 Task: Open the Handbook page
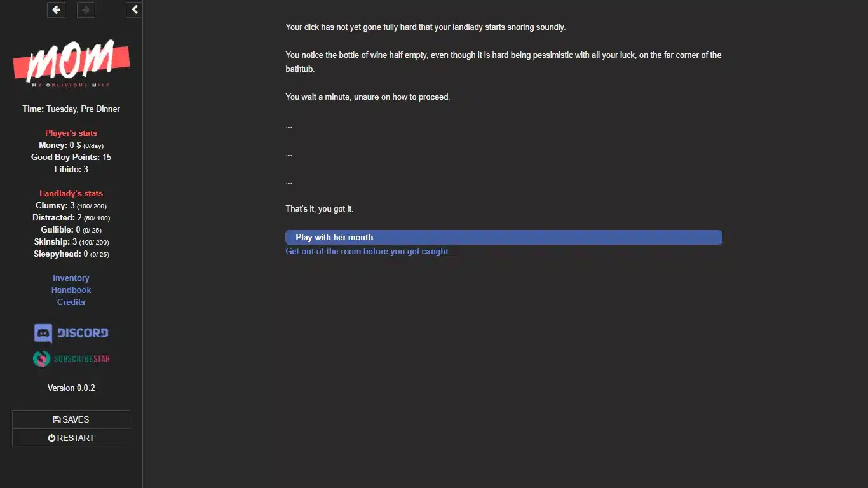(71, 290)
